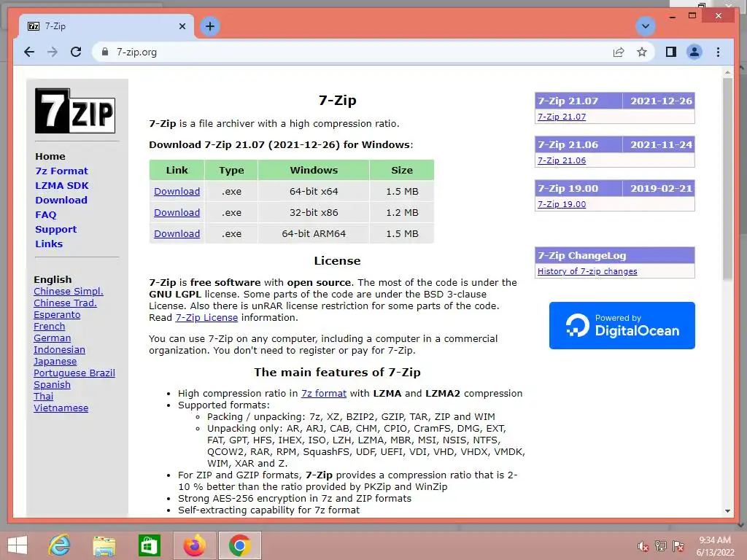Open the tab search dropdown arrow
The image size is (747, 560).
point(646,26)
